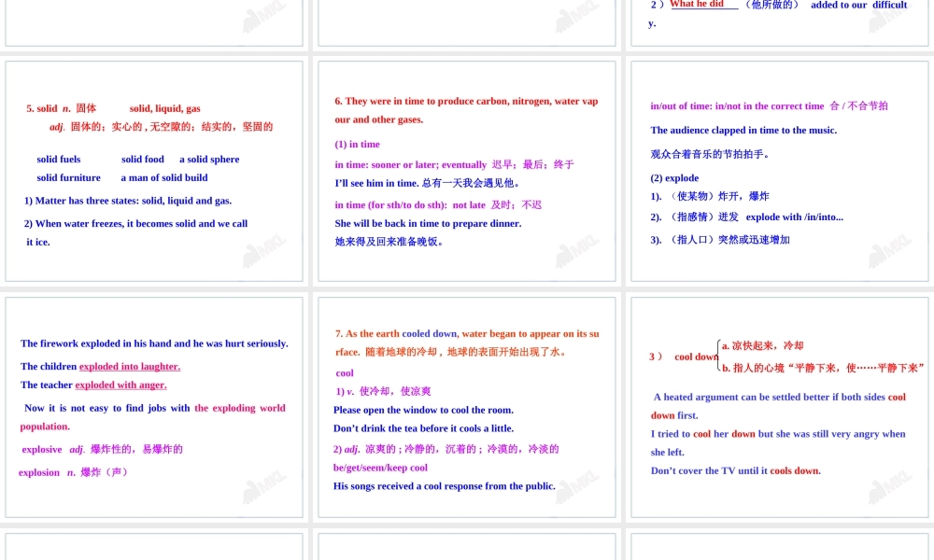Click the phrase "a man of solid build"
Viewport: 934px width, 560px height.
click(x=164, y=177)
